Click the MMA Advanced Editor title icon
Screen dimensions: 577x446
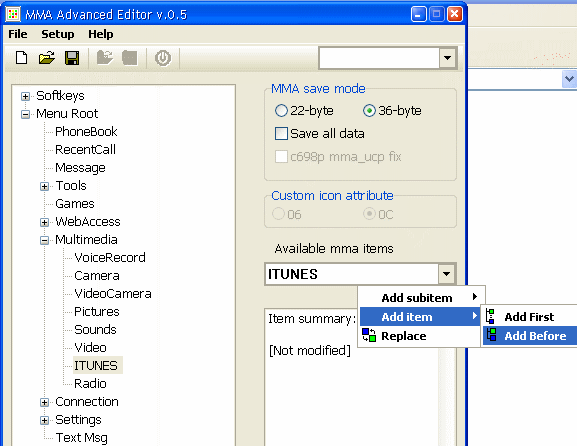[x=13, y=14]
